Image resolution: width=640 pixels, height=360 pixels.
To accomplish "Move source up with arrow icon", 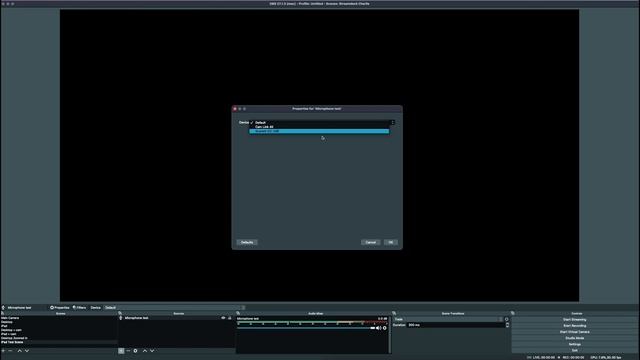I will 144,351.
